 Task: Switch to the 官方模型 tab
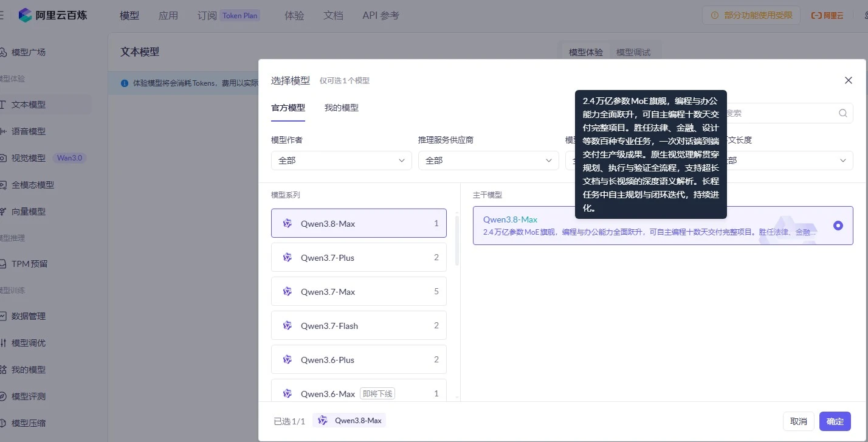tap(288, 108)
